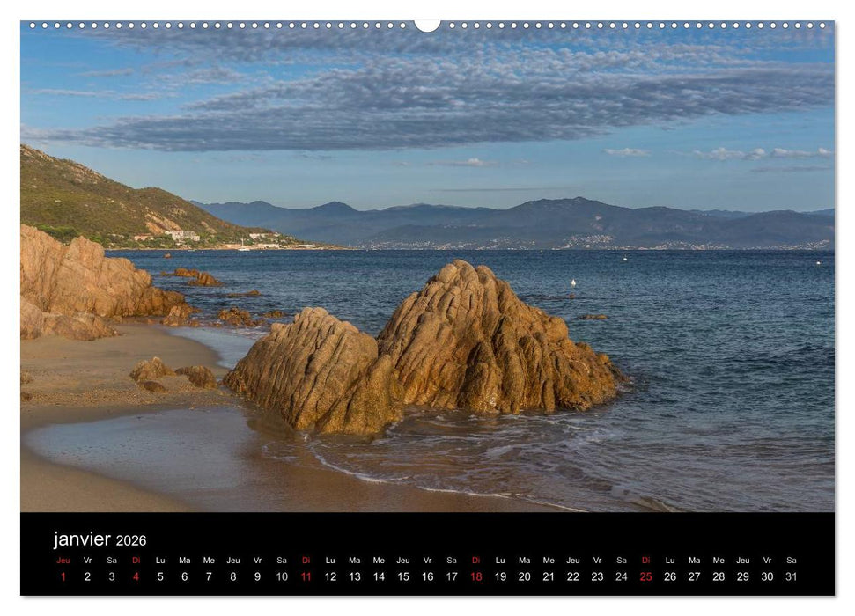Viewport: 855px width, 616px height.
Task: Select date 31 at the row's end
Action: coord(792,578)
